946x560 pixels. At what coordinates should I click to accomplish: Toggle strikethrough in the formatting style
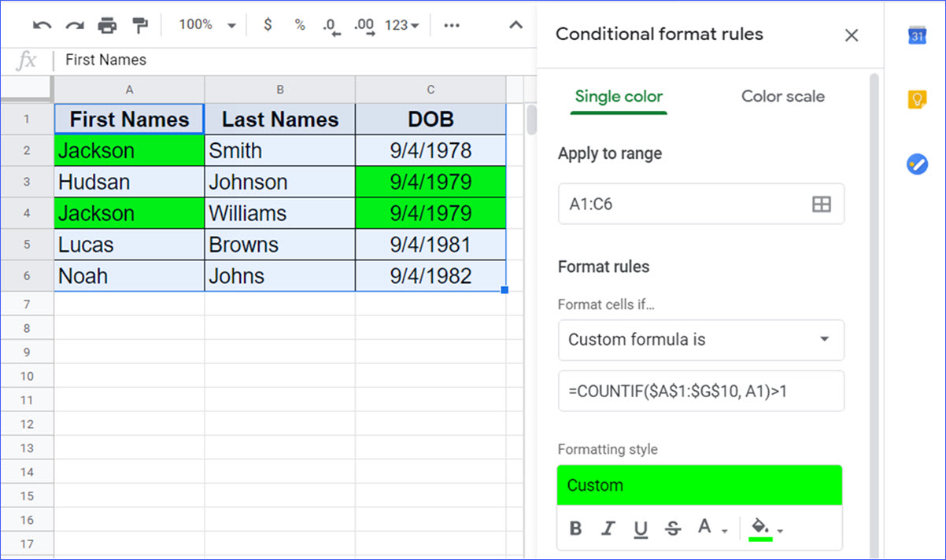click(672, 528)
